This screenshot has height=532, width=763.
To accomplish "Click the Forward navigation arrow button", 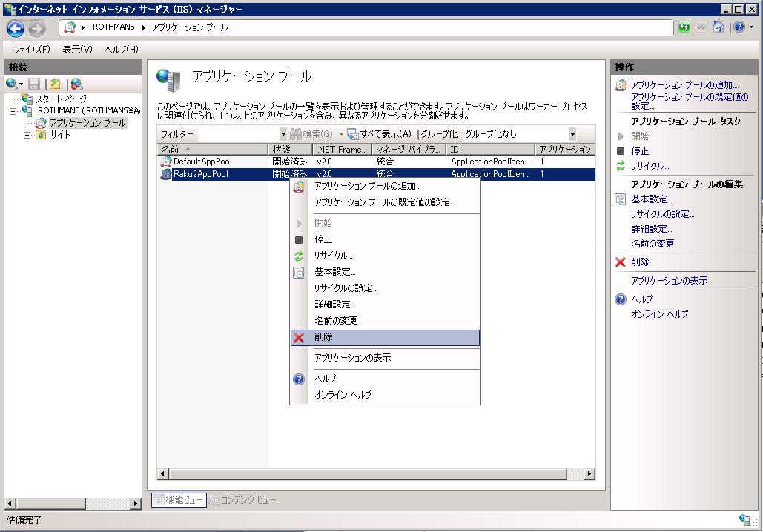I will pyautogui.click(x=37, y=29).
